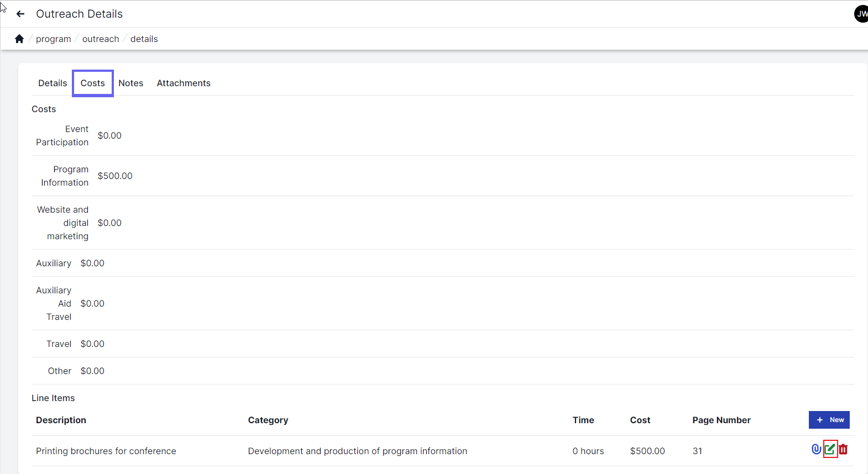Click the back arrow beside Outreach Details
The height and width of the screenshot is (474, 868).
[x=20, y=14]
